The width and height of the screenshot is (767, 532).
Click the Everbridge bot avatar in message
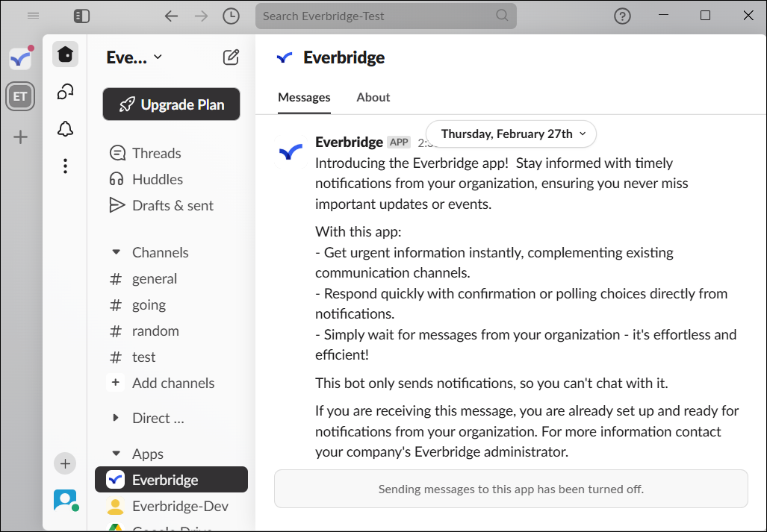tap(291, 152)
